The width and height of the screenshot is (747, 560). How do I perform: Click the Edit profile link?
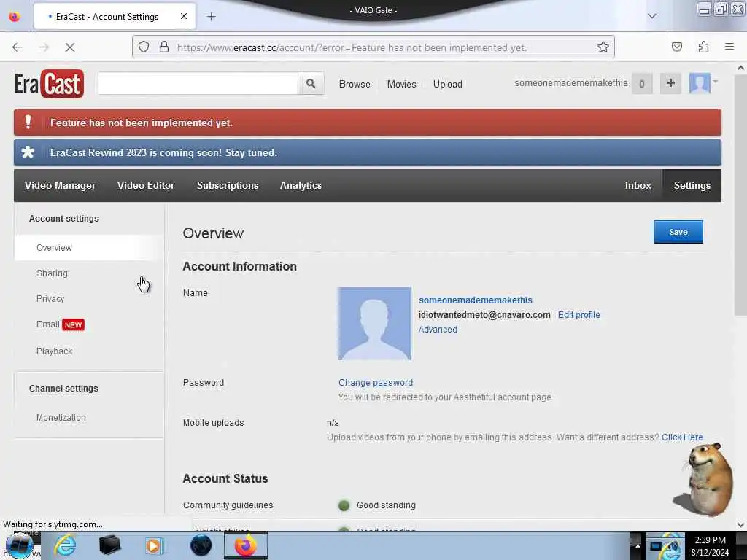[578, 315]
